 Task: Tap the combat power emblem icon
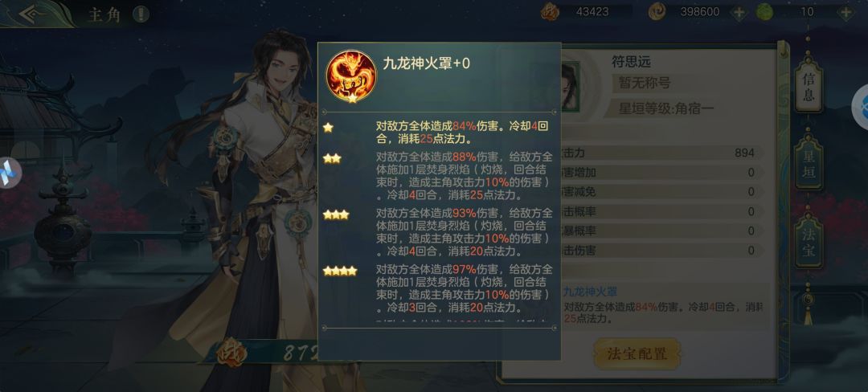[231, 353]
